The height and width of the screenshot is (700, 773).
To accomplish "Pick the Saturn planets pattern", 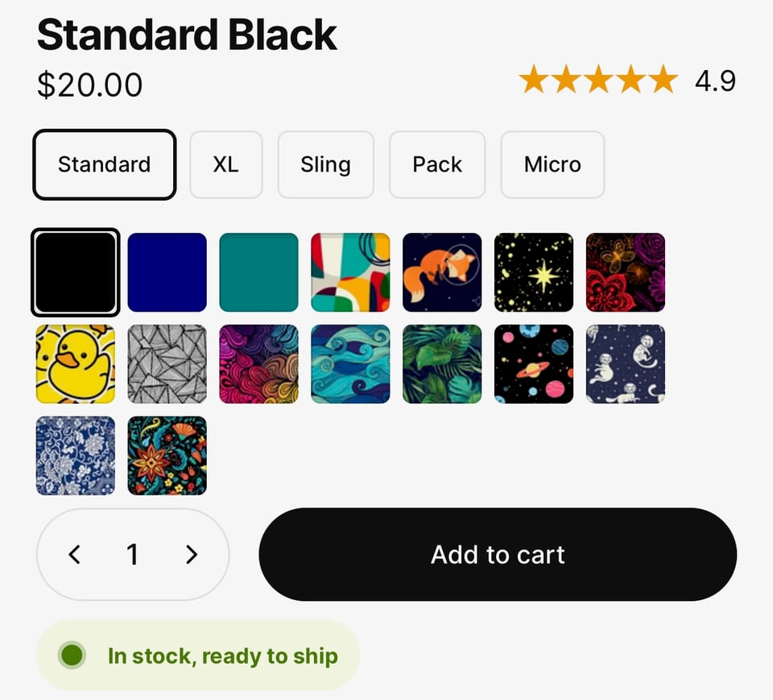I will tap(534, 365).
